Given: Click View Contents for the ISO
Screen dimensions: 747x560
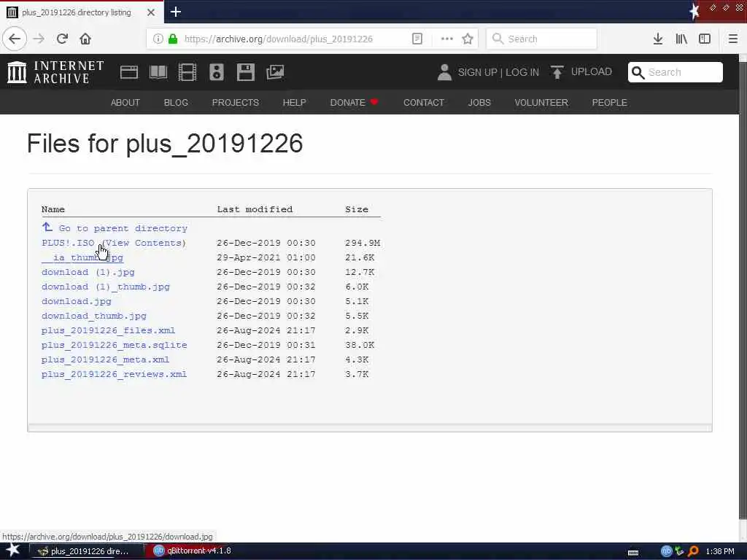Looking at the screenshot, I should (144, 243).
